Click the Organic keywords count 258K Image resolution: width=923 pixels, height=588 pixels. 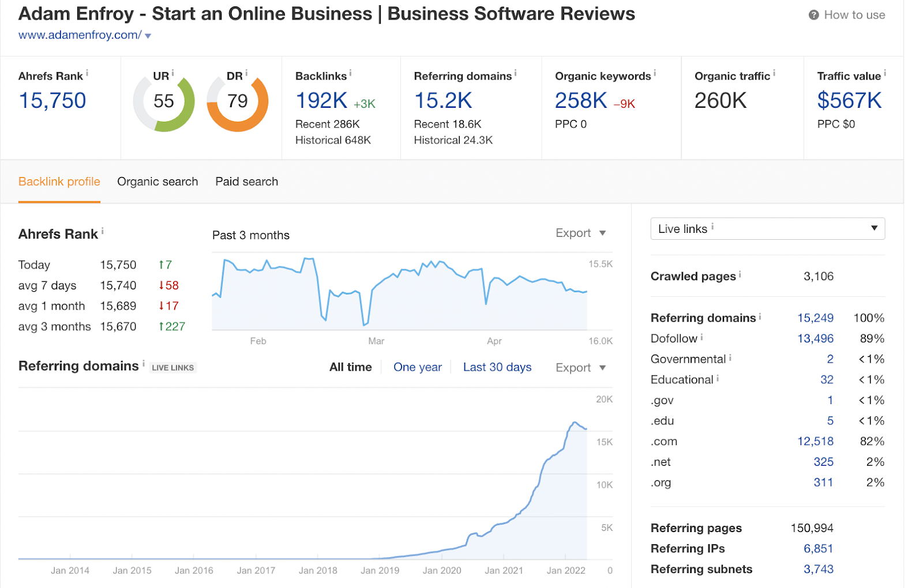tap(581, 101)
